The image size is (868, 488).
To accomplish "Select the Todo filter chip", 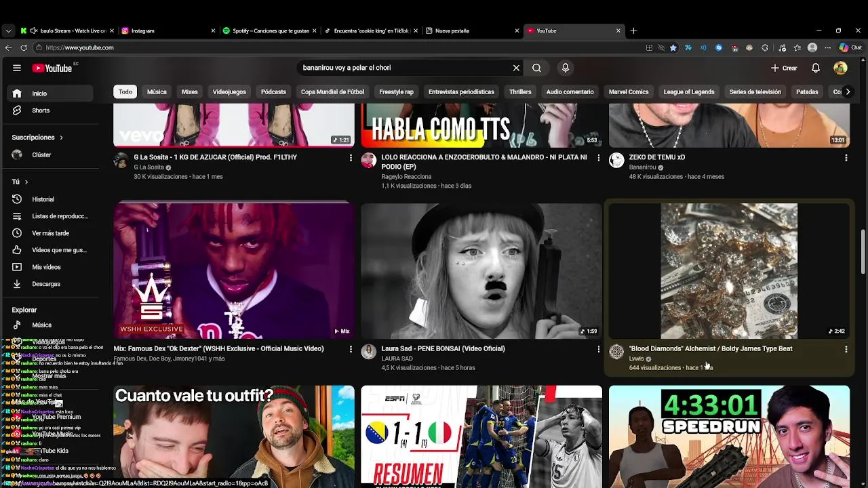I will 125,92.
